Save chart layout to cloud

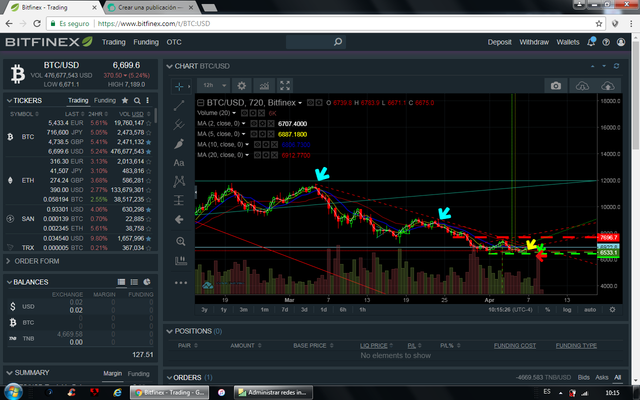608,86
